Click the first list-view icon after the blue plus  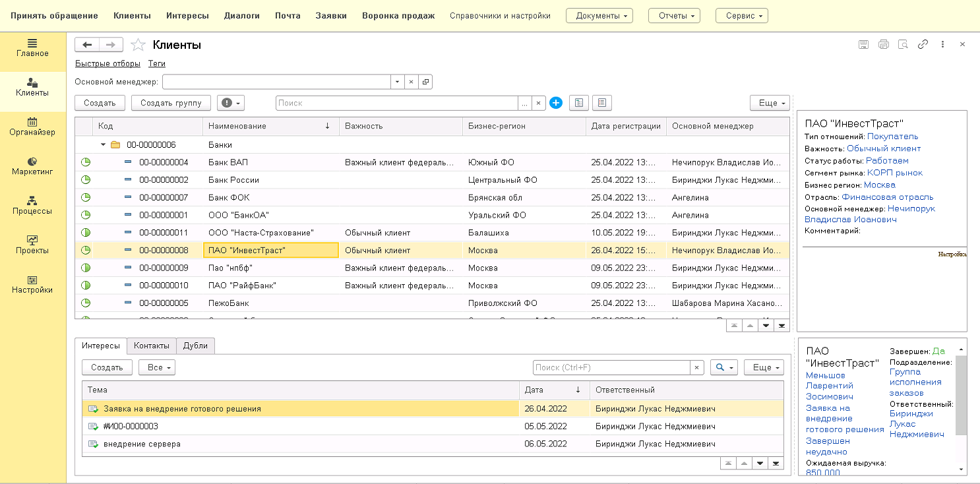click(578, 103)
